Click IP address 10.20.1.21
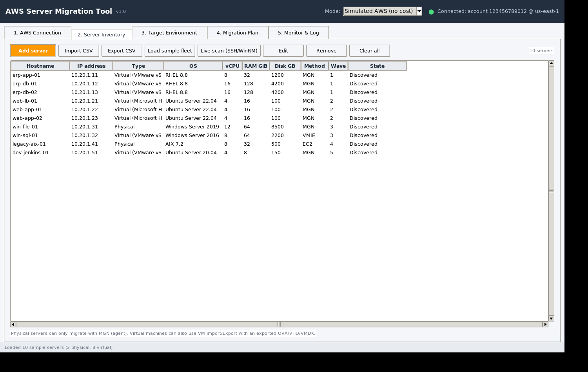588x372 pixels. tap(85, 101)
